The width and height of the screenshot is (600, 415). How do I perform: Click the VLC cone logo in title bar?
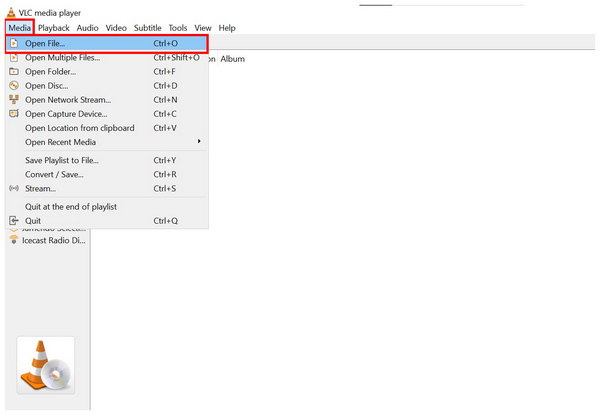pyautogui.click(x=11, y=13)
